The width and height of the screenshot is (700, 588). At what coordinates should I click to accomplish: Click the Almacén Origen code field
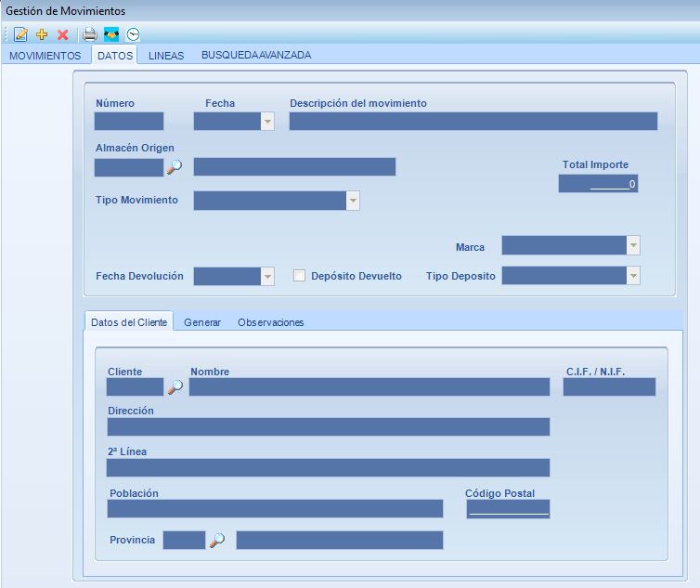coord(129,167)
